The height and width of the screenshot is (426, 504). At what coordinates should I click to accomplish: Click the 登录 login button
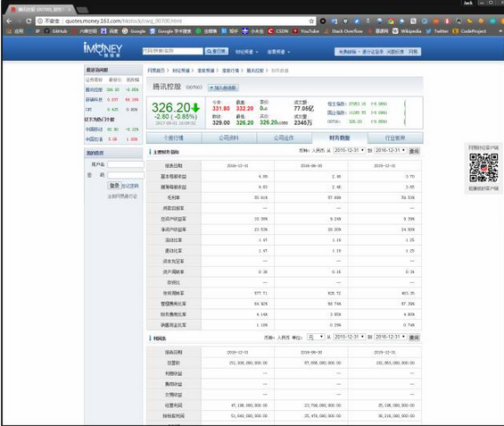(114, 186)
